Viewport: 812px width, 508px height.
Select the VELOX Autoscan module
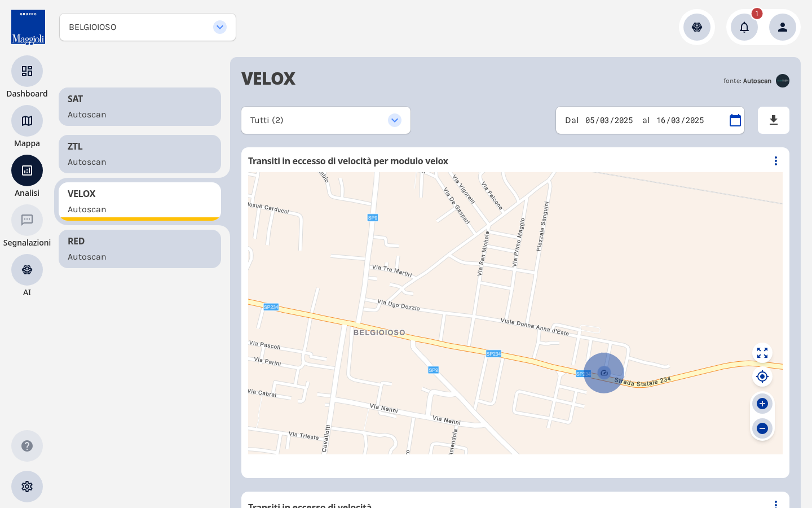click(140, 202)
